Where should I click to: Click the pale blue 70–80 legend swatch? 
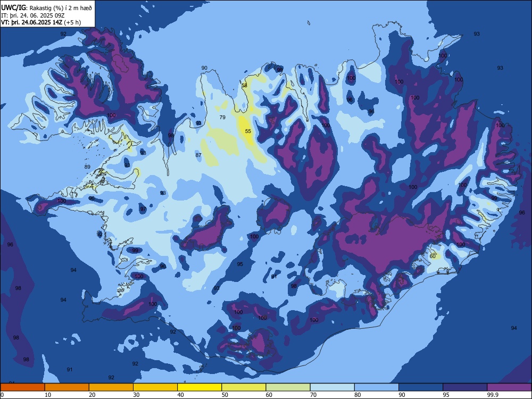332,387
